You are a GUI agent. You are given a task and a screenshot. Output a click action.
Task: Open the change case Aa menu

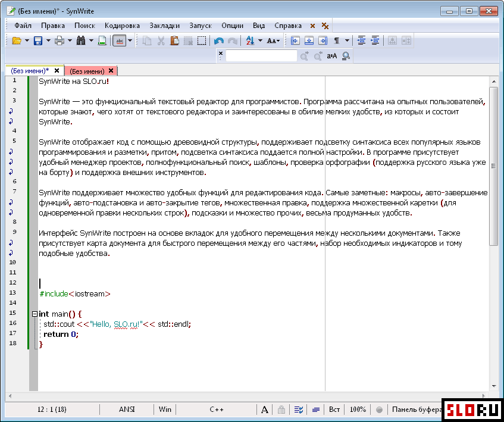274,41
